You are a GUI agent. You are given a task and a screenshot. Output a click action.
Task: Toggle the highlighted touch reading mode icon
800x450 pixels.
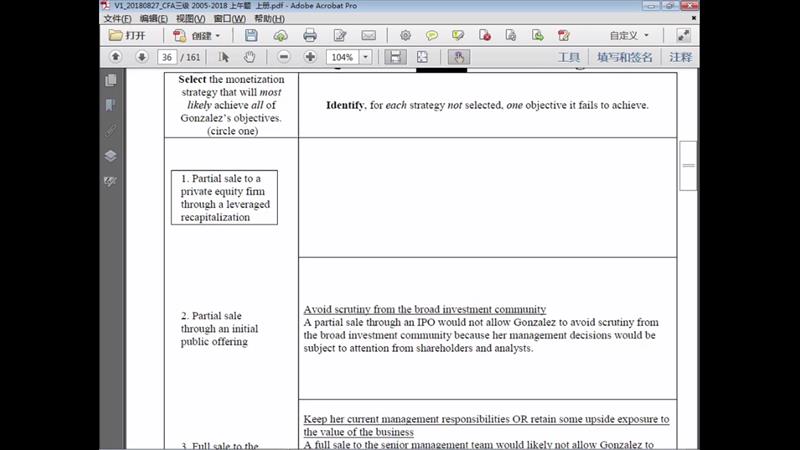459,57
